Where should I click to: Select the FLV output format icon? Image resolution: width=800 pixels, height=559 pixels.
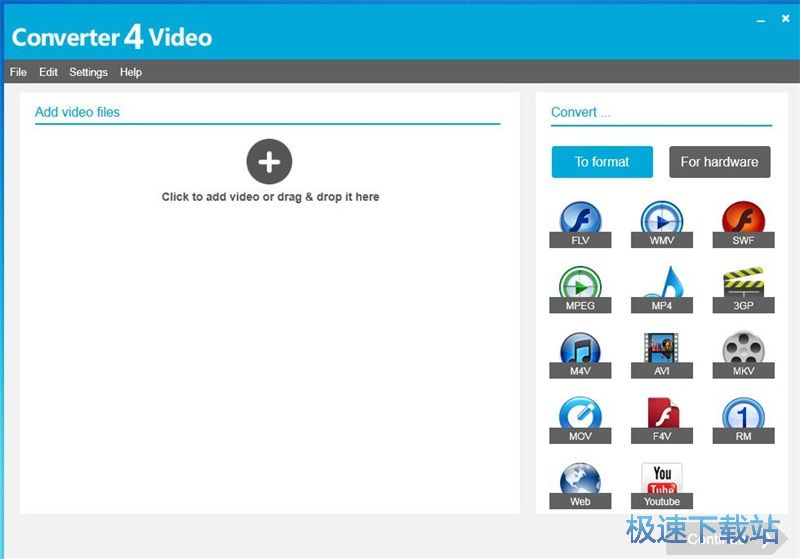(580, 224)
